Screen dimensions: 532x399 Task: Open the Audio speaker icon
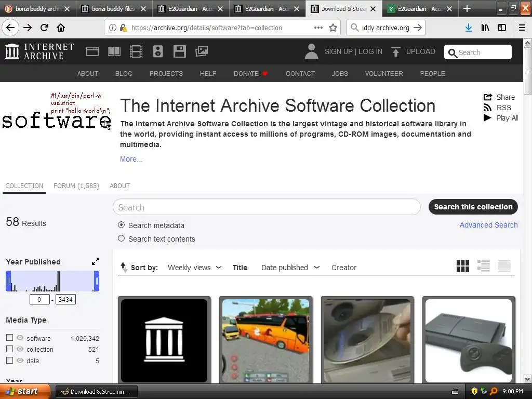coord(158,51)
